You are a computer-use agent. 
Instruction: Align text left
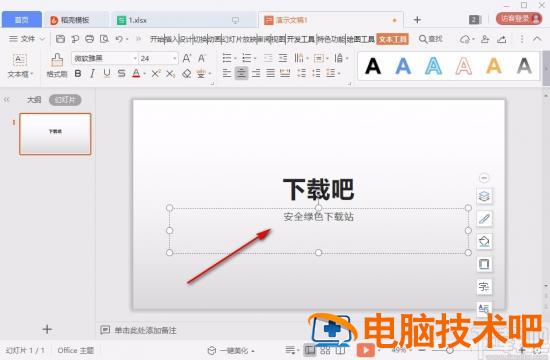(227, 73)
